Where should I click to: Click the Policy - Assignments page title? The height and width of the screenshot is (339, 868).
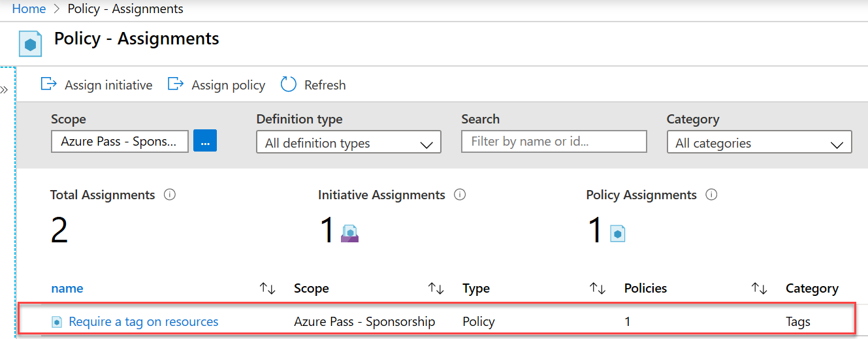(x=137, y=39)
